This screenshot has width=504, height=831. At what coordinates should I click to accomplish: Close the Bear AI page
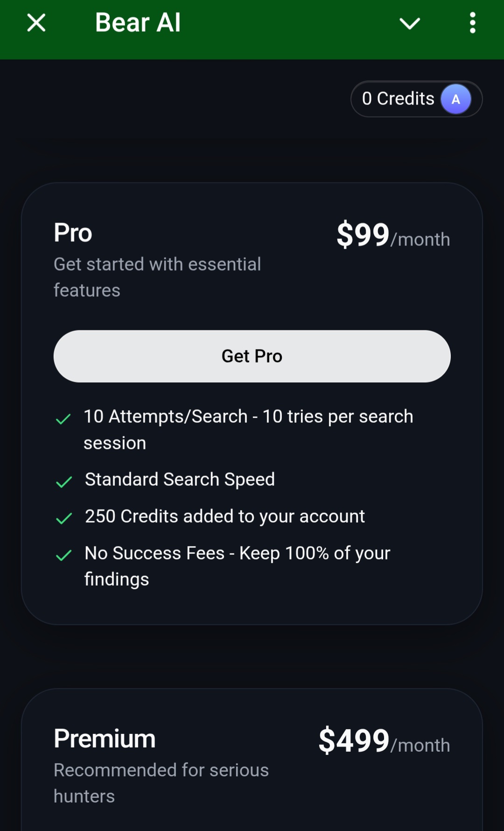(36, 22)
